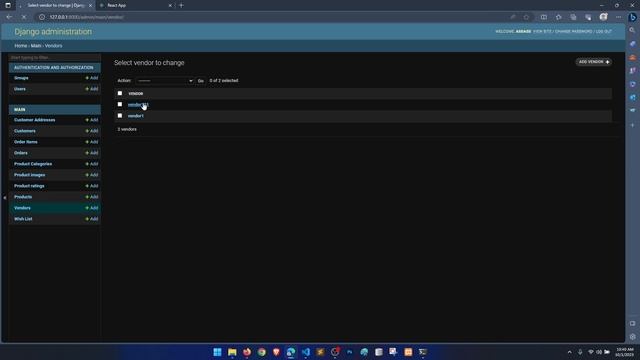This screenshot has width=640, height=360.
Task: Open the Action dropdown
Action: (x=165, y=81)
